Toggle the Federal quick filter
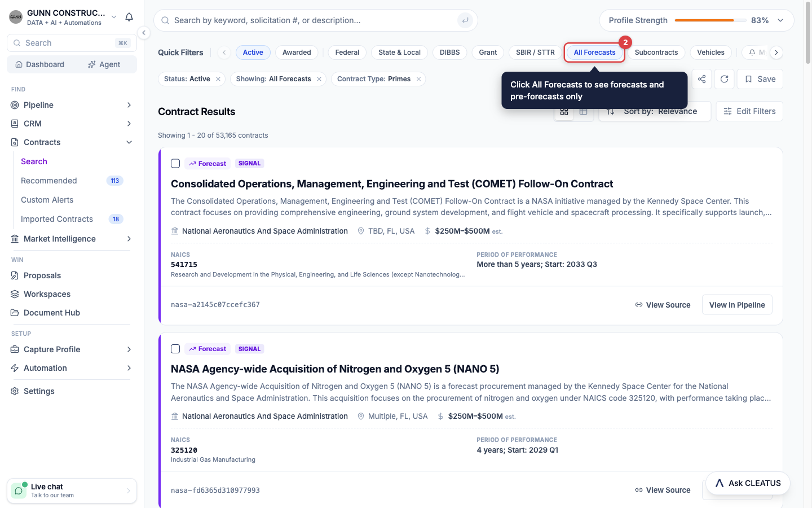Viewport: 812px width, 508px height. 347,52
